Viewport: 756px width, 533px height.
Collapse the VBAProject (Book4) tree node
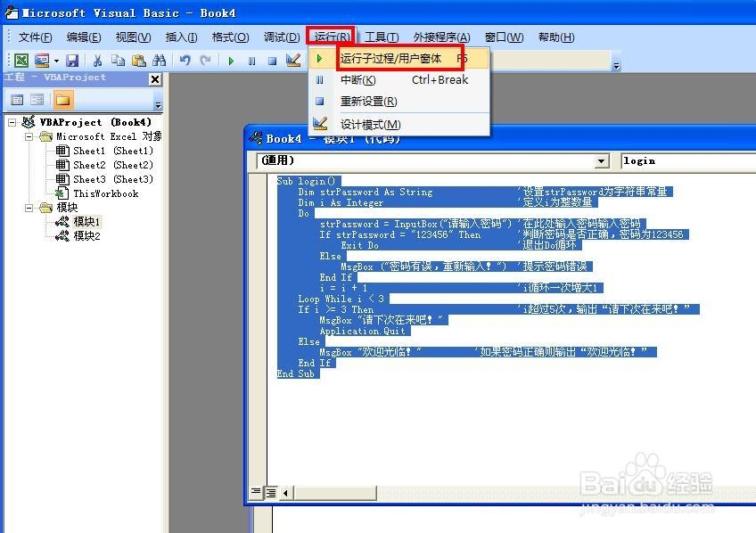(x=12, y=122)
